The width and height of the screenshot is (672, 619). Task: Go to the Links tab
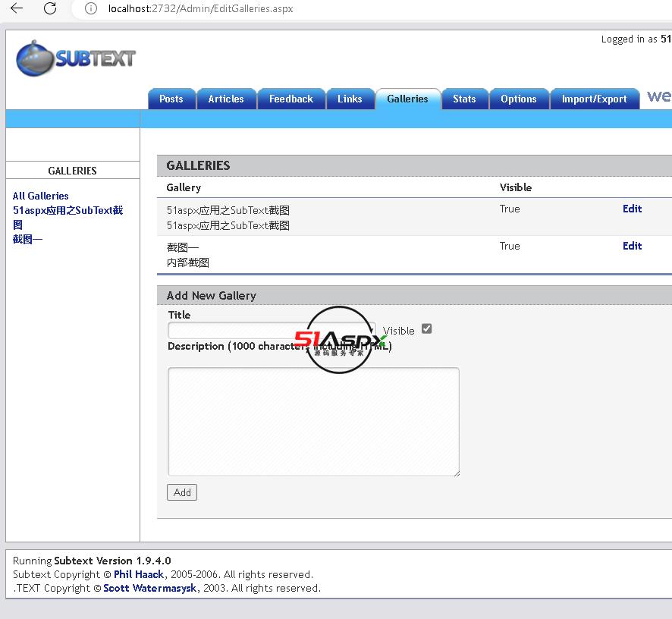click(x=350, y=99)
